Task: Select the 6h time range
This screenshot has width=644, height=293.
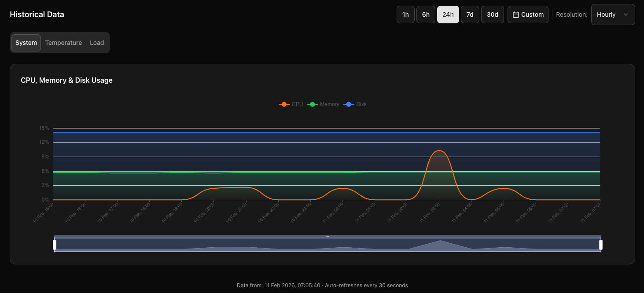Action: [426, 15]
